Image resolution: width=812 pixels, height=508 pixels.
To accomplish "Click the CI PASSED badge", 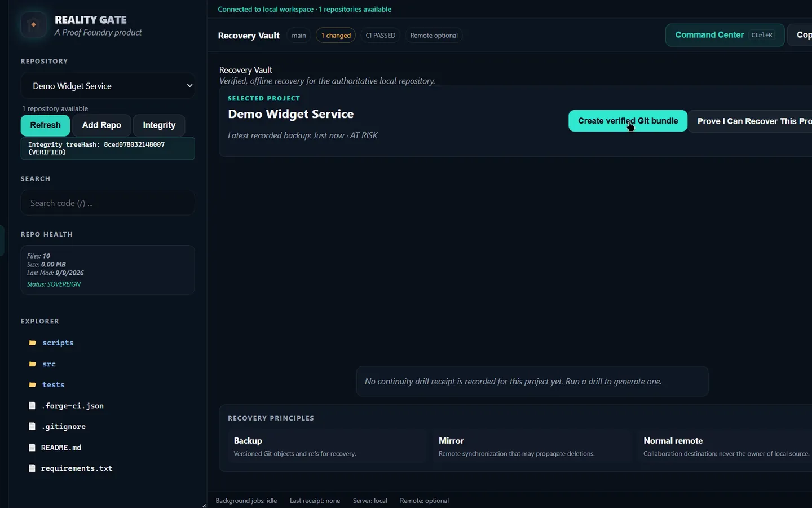I will (x=381, y=36).
